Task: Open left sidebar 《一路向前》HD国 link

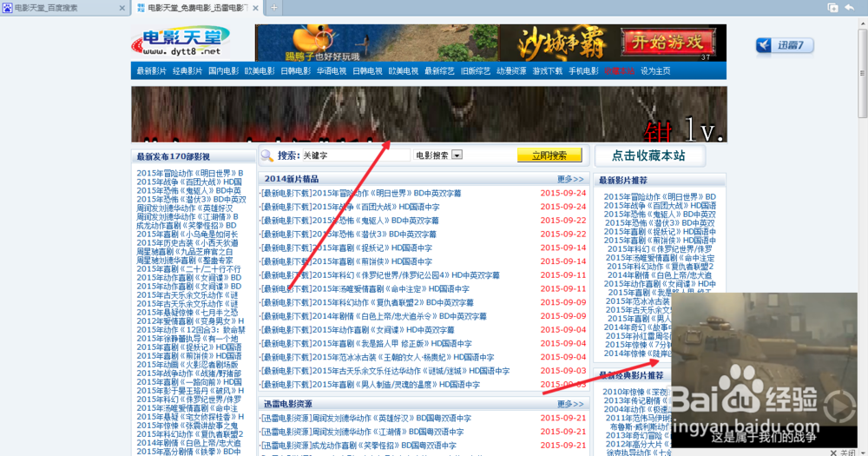Action: 189,382
